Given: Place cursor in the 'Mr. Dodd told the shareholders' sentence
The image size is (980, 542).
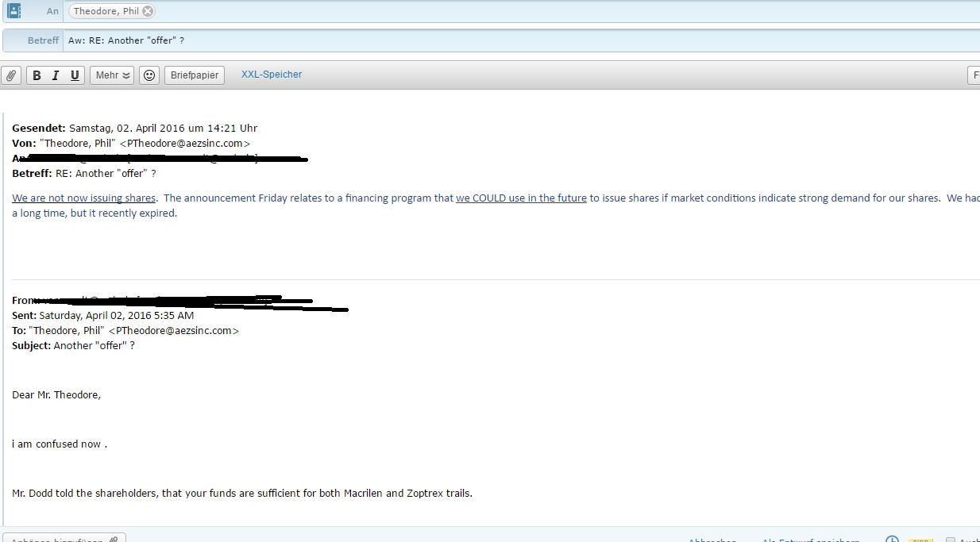Looking at the screenshot, I should [242, 494].
